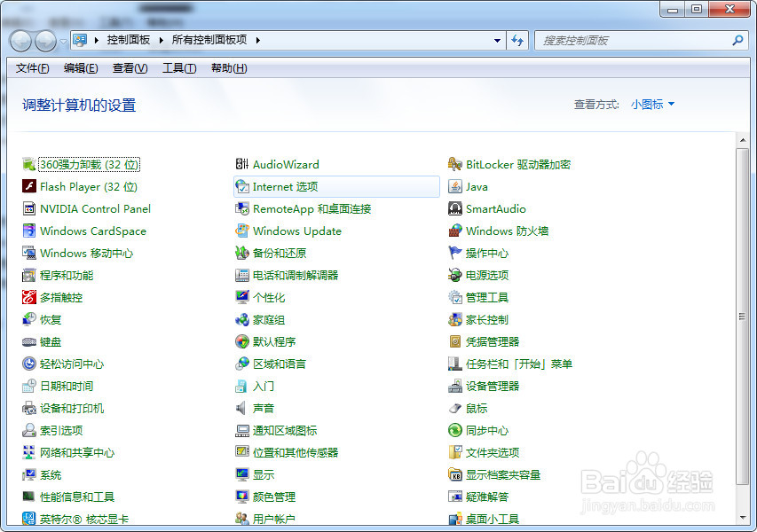Click the vertical scrollbar thumb
The image size is (757, 532).
[x=743, y=317]
